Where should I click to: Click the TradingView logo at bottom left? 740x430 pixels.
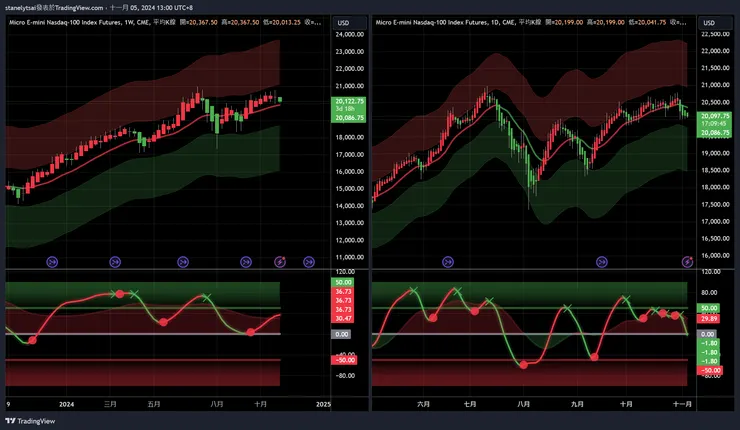(30, 421)
